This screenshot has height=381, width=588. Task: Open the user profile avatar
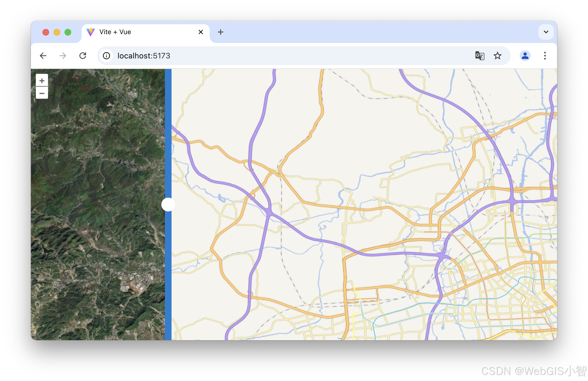525,56
